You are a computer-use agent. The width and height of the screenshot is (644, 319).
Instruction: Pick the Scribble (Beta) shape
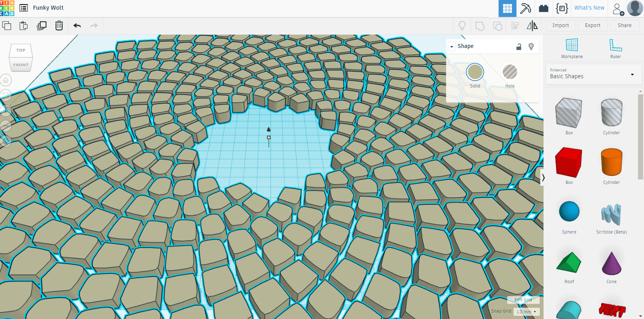[611, 214]
